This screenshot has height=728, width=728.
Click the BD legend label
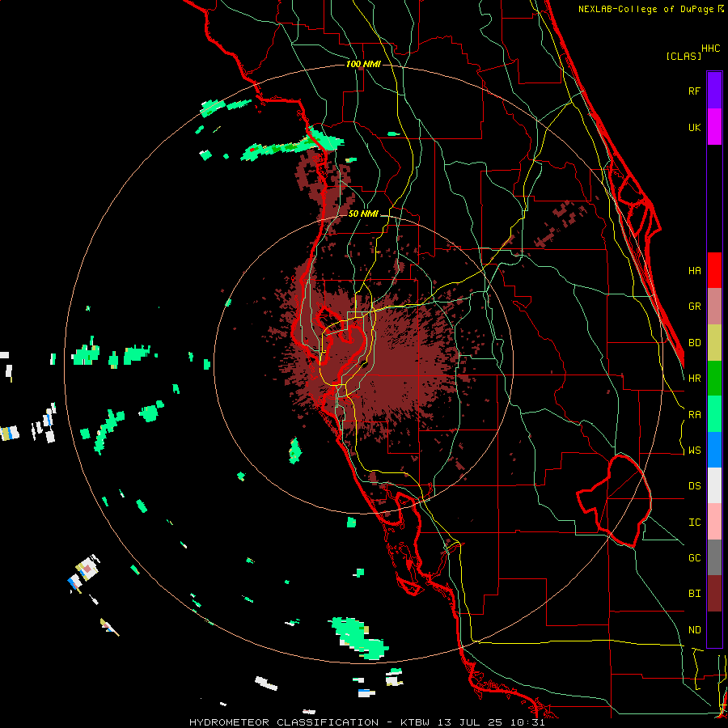694,342
